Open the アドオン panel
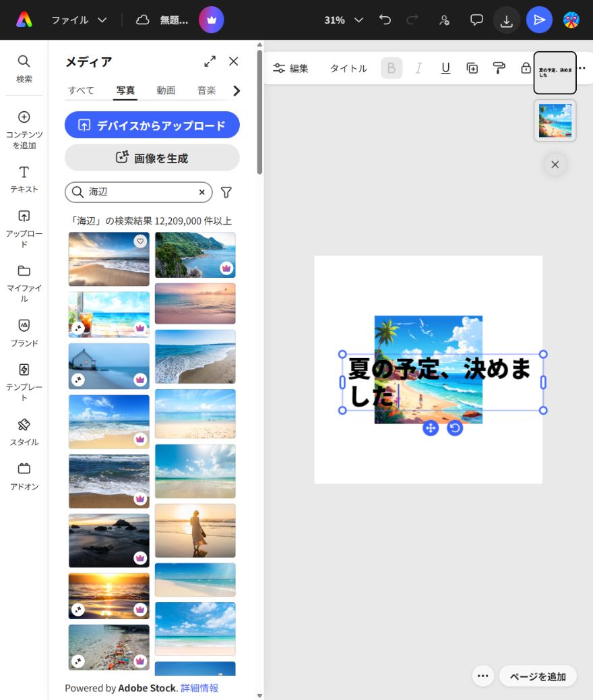 pos(24,476)
